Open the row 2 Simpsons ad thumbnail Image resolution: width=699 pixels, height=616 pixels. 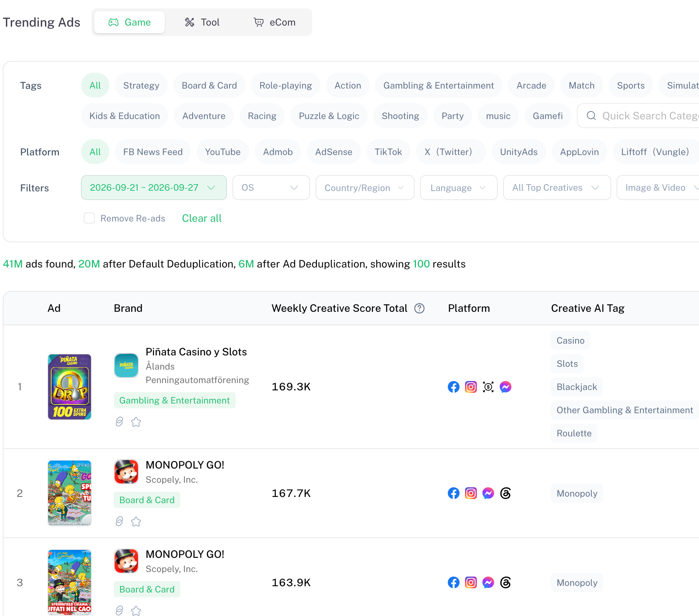point(69,493)
